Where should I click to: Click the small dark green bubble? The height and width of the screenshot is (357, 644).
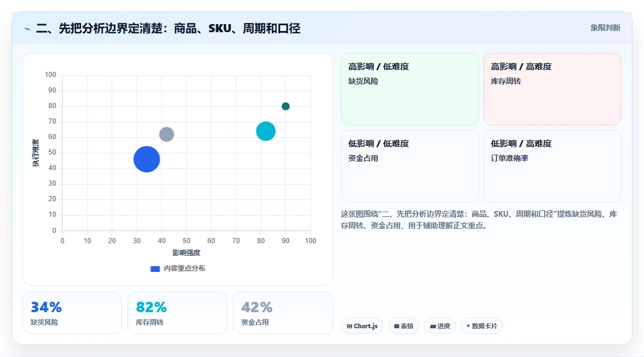pyautogui.click(x=285, y=106)
